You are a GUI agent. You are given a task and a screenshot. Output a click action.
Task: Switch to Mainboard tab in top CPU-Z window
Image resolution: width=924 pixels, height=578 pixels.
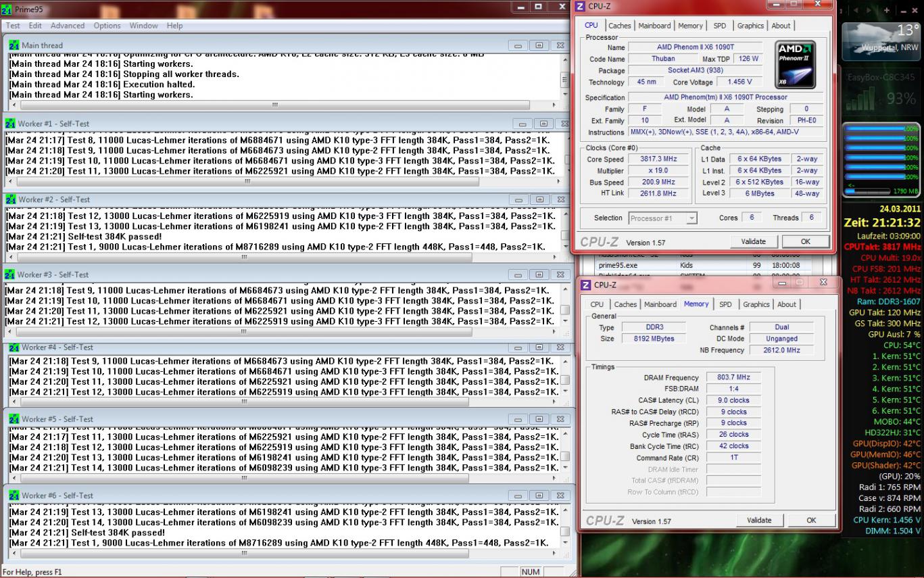pos(655,26)
